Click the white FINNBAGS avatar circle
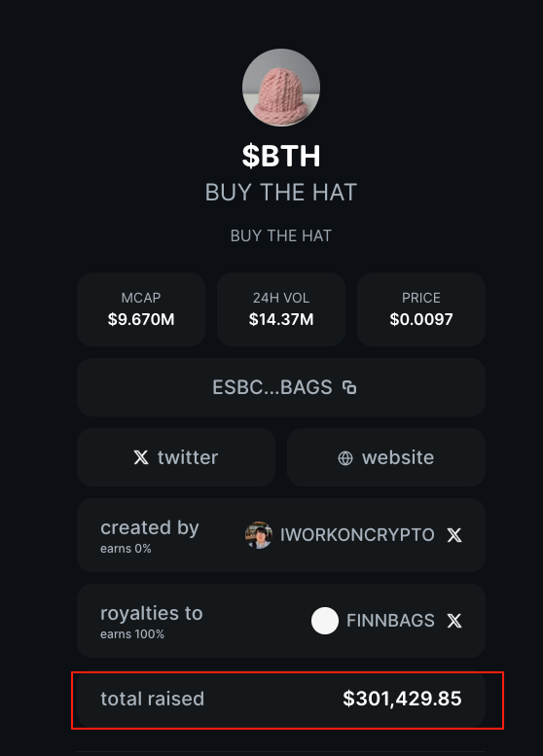The height and width of the screenshot is (756, 543). 325,621
